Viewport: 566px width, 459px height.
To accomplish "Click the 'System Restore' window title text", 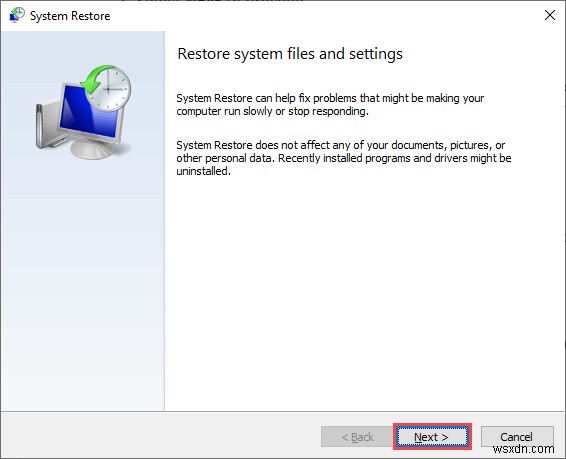I will (70, 16).
